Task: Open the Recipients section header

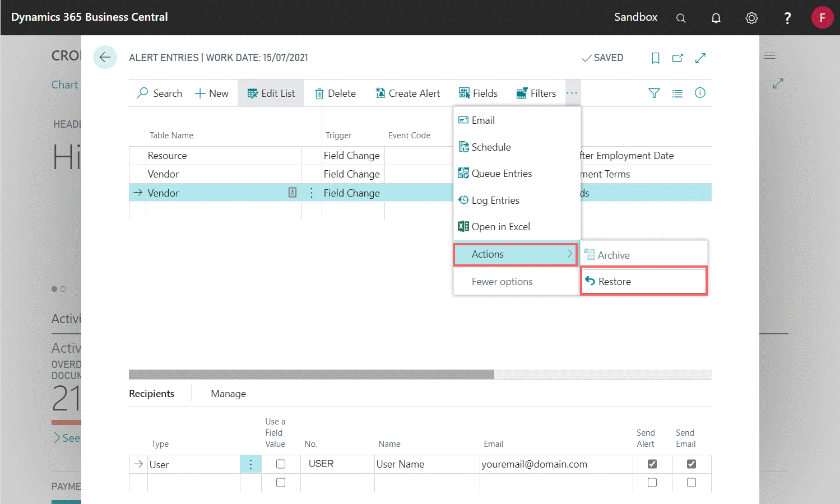Action: click(151, 394)
